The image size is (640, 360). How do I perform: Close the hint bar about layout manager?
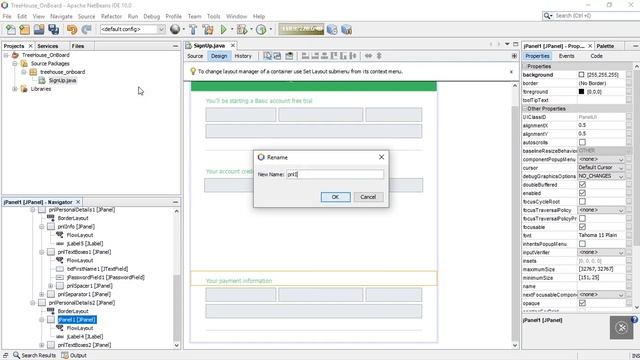click(x=511, y=71)
